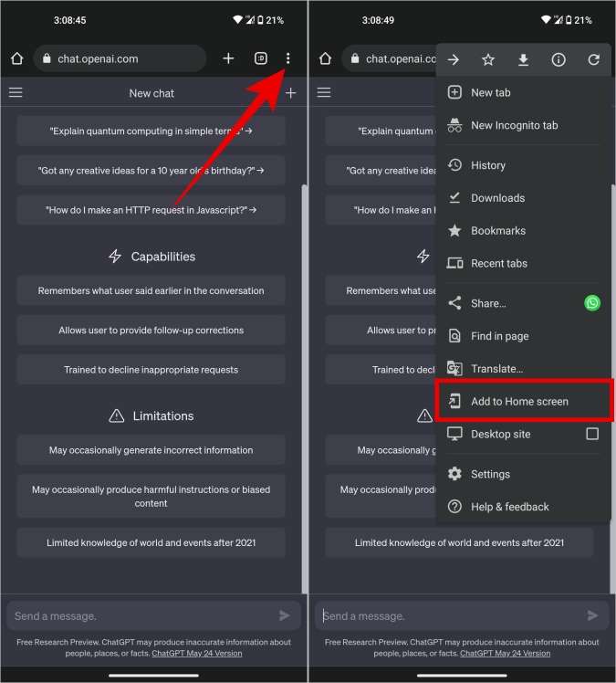616x683 pixels.
Task: Tap "Limited knowledge of world" card in left screen
Action: pos(151,542)
